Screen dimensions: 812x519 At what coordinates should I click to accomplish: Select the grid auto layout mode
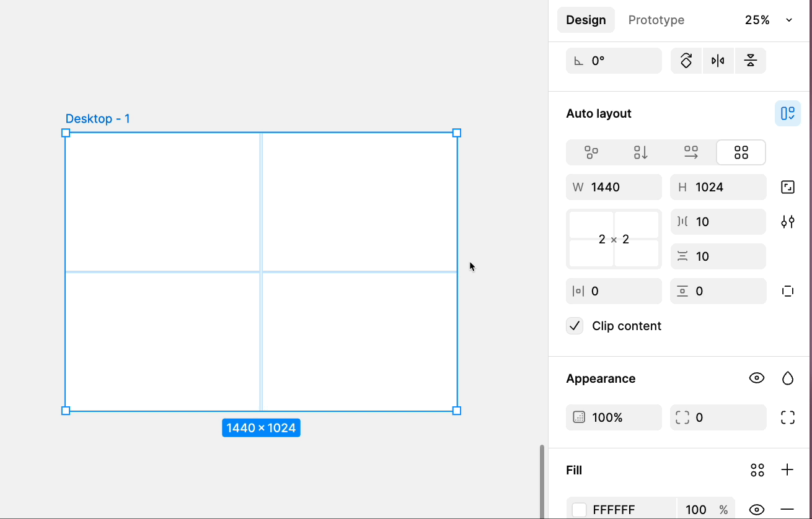point(741,152)
